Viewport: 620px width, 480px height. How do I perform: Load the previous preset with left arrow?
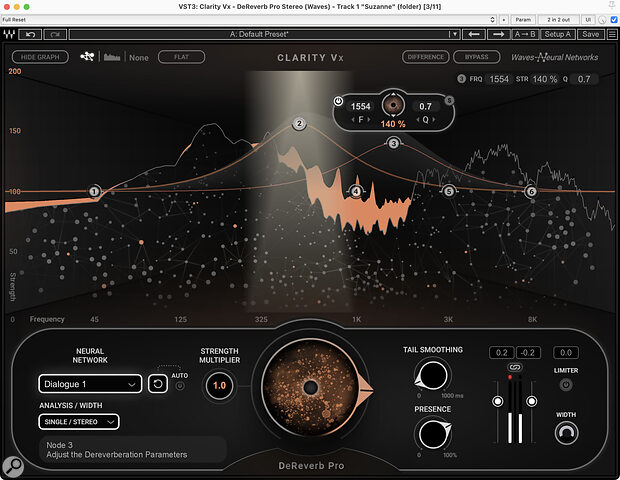tap(474, 34)
